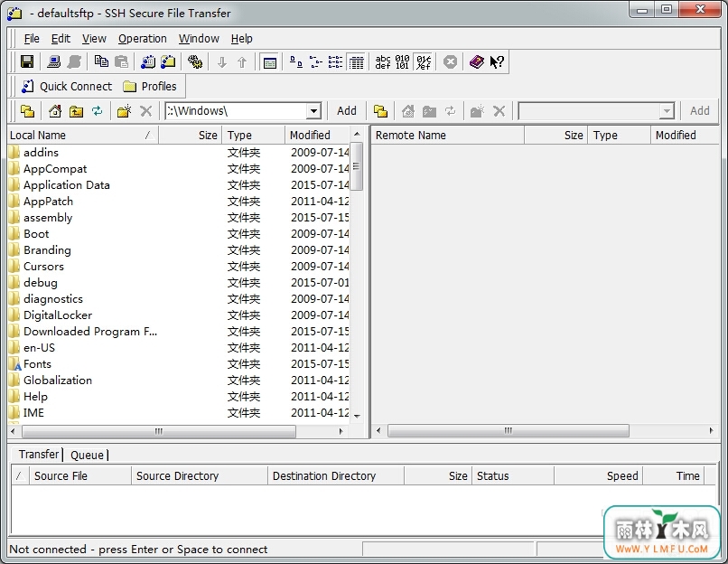Select the Boot folder
The image size is (728, 564).
[36, 234]
